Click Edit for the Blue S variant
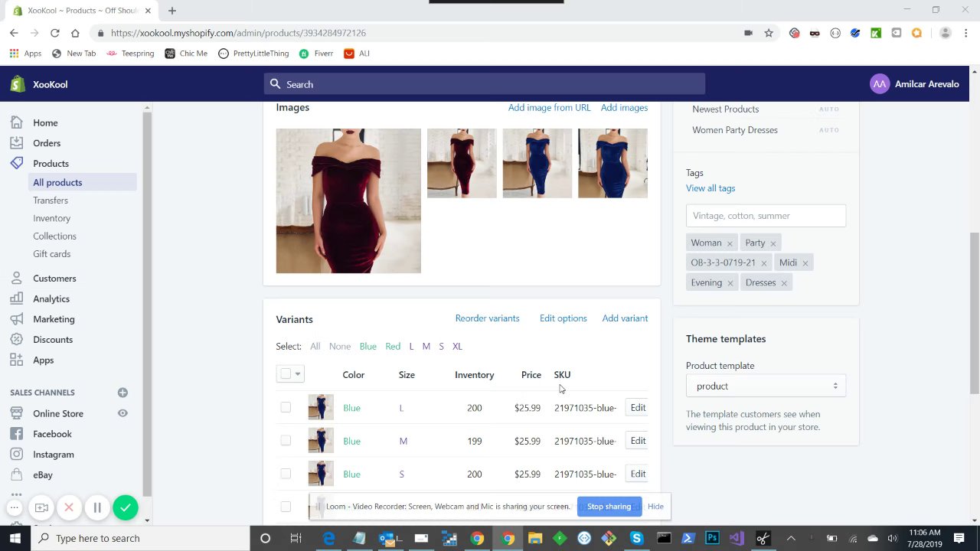This screenshot has width=980, height=551. click(x=638, y=474)
